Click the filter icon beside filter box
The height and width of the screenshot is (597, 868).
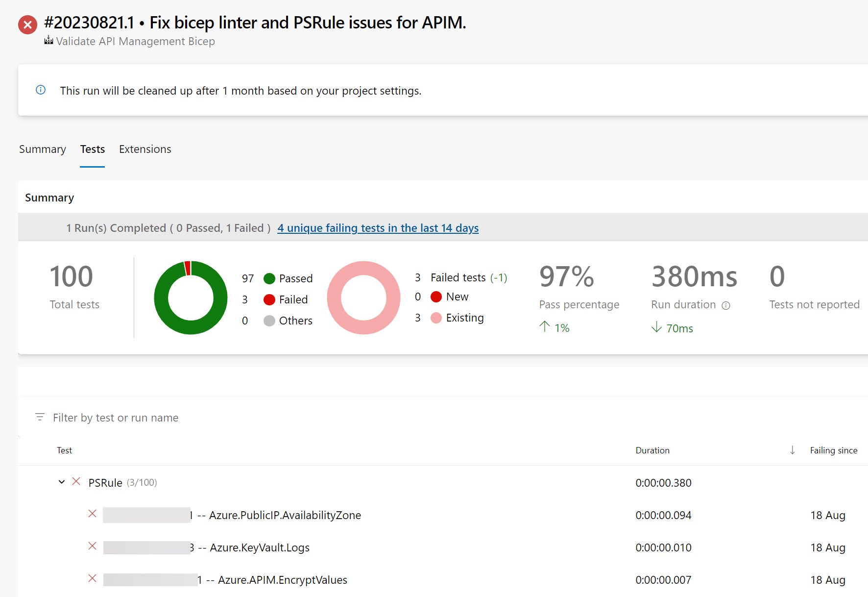[x=40, y=417]
